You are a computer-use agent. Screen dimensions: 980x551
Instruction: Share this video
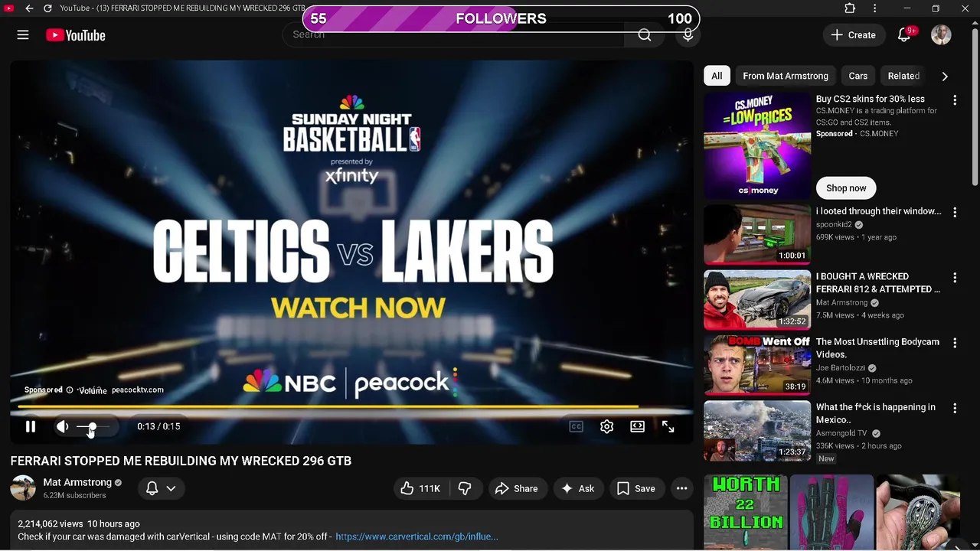tap(516, 488)
